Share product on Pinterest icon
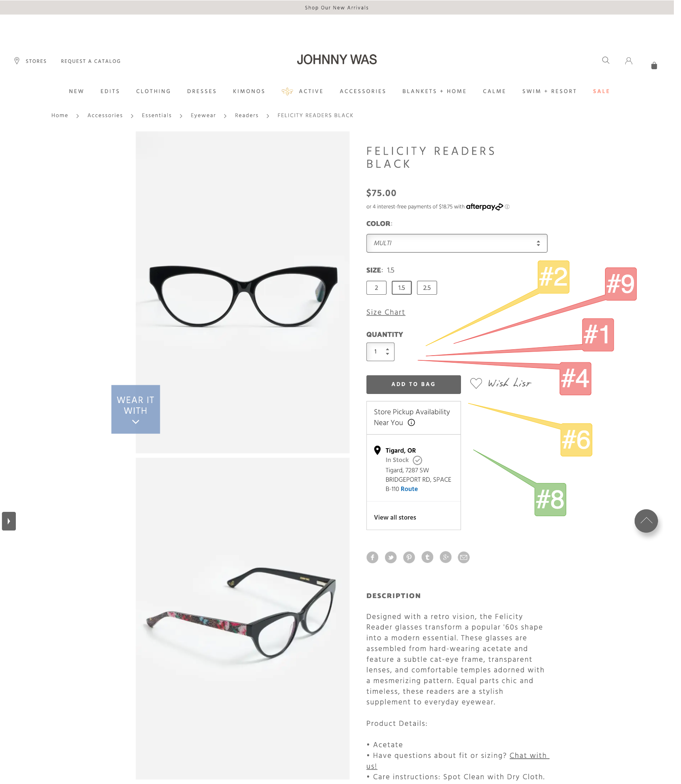This screenshot has height=784, width=681. coord(409,557)
